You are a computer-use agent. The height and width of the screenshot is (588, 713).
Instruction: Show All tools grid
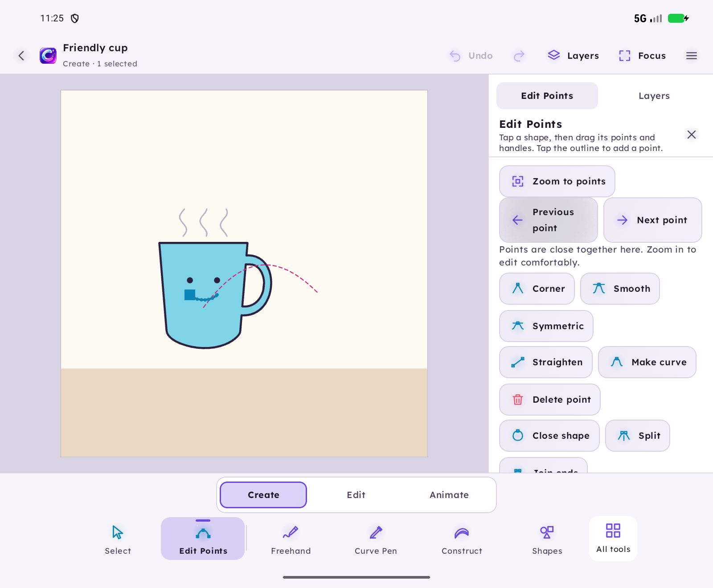point(613,538)
